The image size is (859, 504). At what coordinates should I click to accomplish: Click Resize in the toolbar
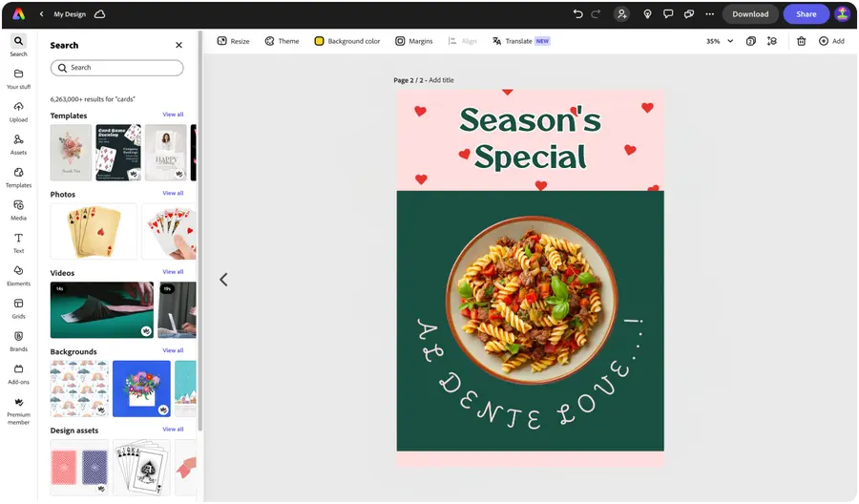pyautogui.click(x=234, y=41)
